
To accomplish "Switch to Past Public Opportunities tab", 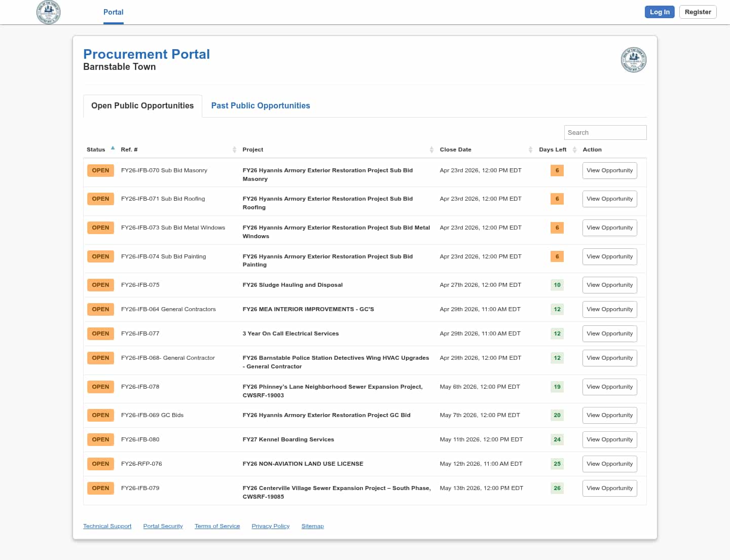I will [x=260, y=105].
